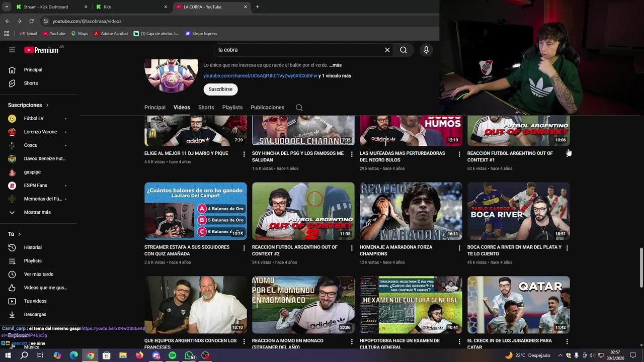Search within channel magnifier icon
The image size is (644, 362).
click(299, 108)
